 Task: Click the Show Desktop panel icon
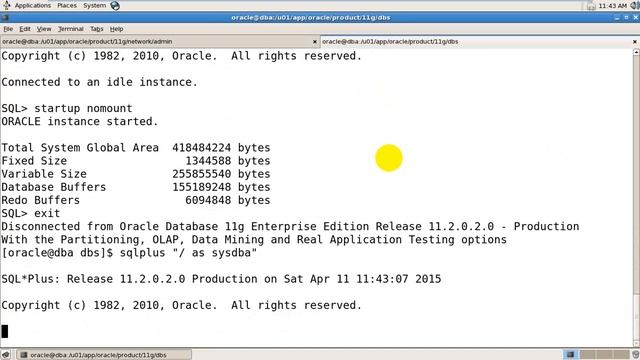pyautogui.click(x=6, y=355)
